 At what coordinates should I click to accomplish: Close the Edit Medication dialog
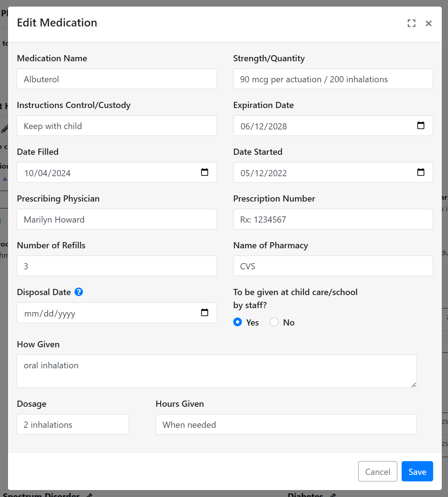428,23
